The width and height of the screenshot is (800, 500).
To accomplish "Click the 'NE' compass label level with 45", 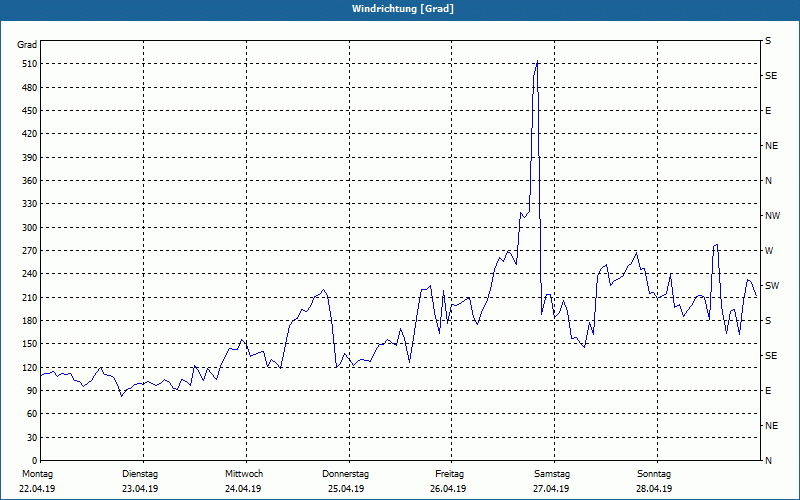I will pos(771,426).
